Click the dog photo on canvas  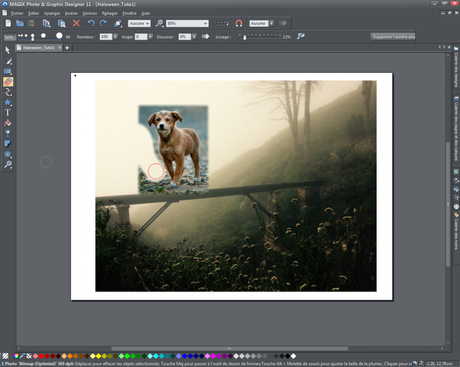point(173,149)
